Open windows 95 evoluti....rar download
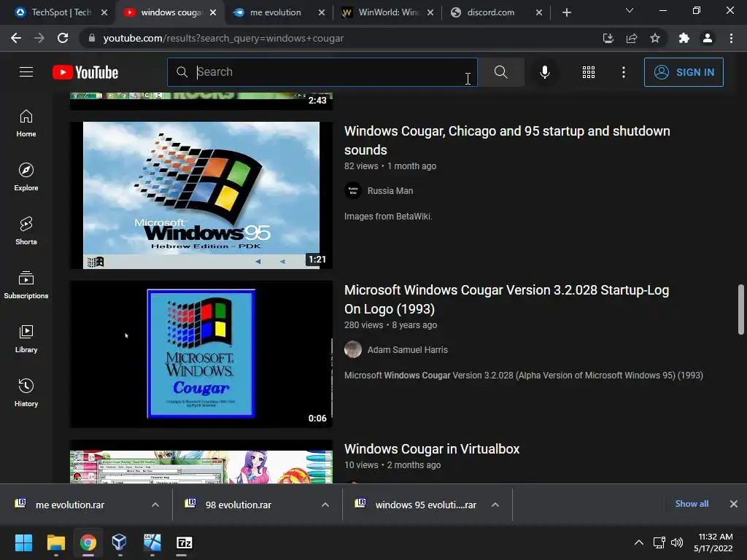 [425, 505]
